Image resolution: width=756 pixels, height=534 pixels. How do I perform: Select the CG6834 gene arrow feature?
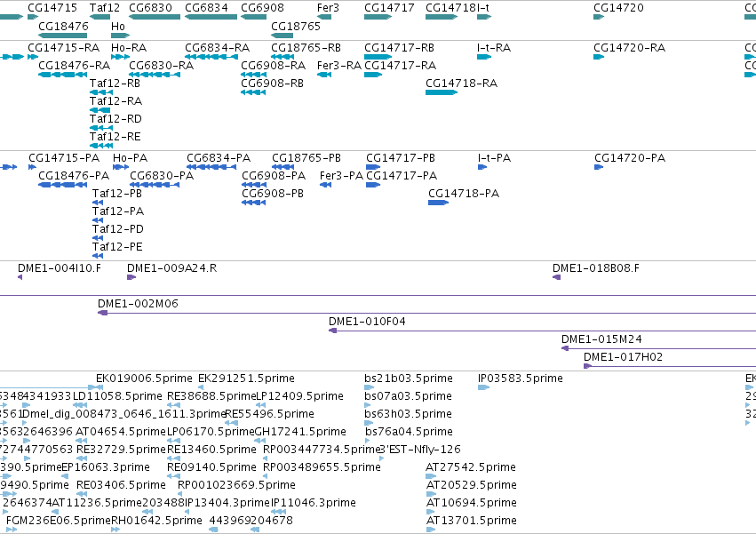click(211, 17)
